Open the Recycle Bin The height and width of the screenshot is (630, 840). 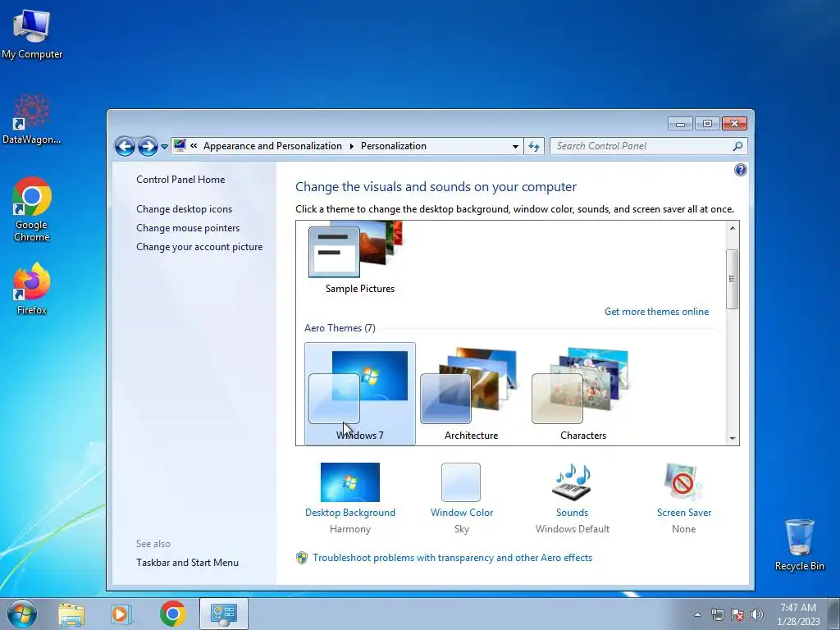tap(799, 545)
